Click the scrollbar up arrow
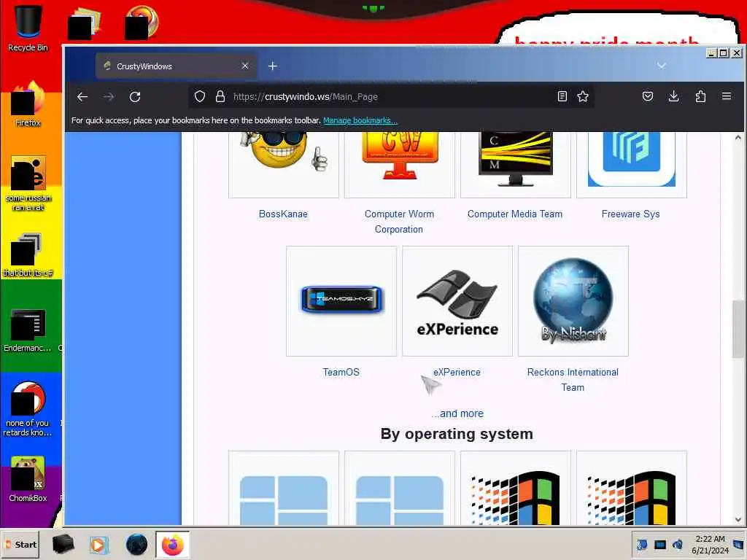 click(x=738, y=138)
